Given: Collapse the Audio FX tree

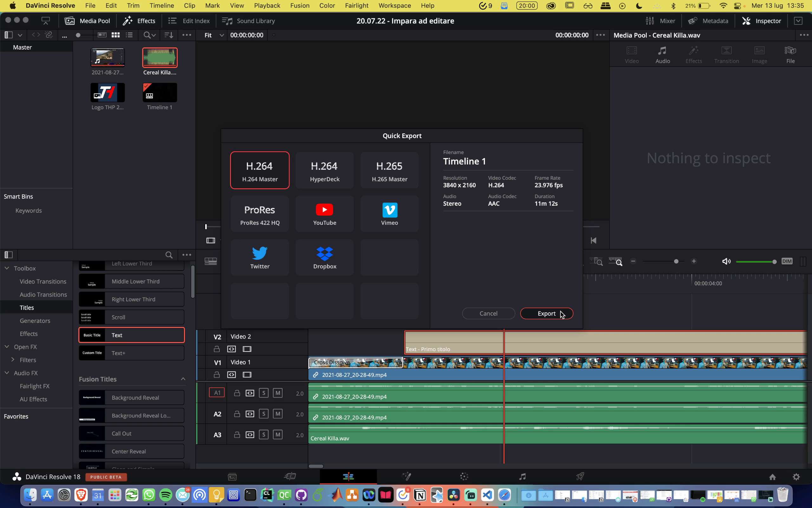Looking at the screenshot, I should (7, 373).
